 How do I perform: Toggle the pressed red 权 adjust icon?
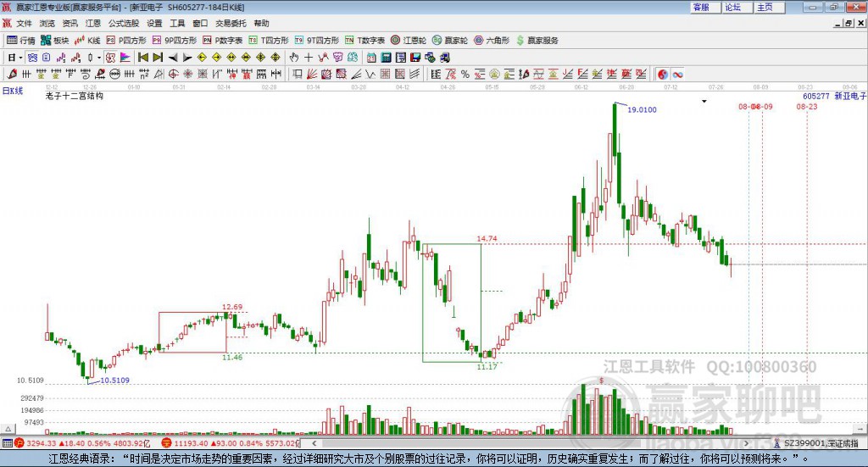point(110,58)
